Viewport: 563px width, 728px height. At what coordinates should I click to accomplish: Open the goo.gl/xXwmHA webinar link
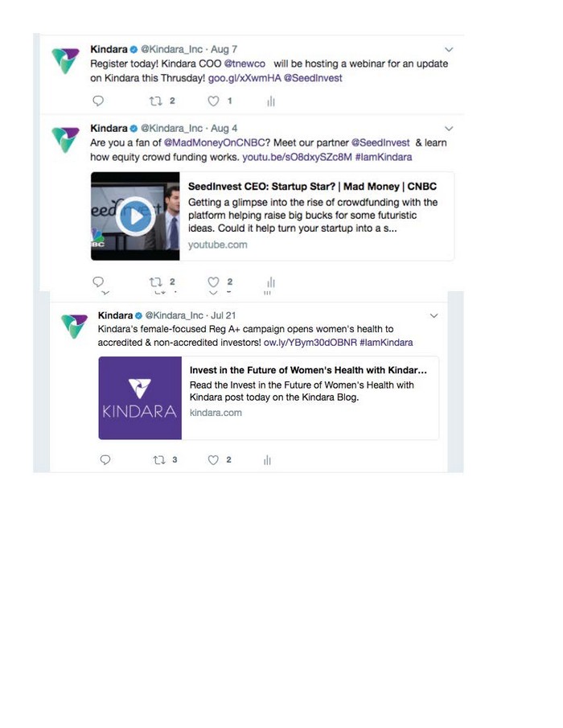coord(245,78)
